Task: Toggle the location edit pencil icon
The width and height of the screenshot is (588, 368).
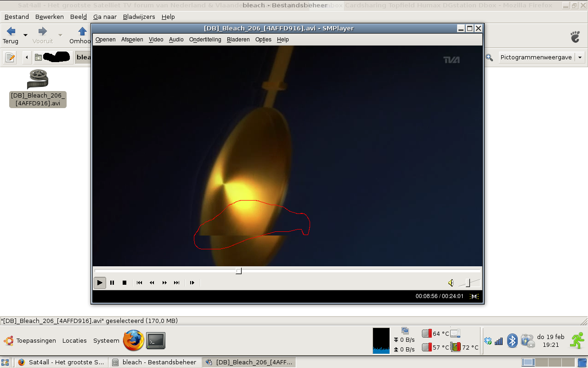Action: coord(10,57)
